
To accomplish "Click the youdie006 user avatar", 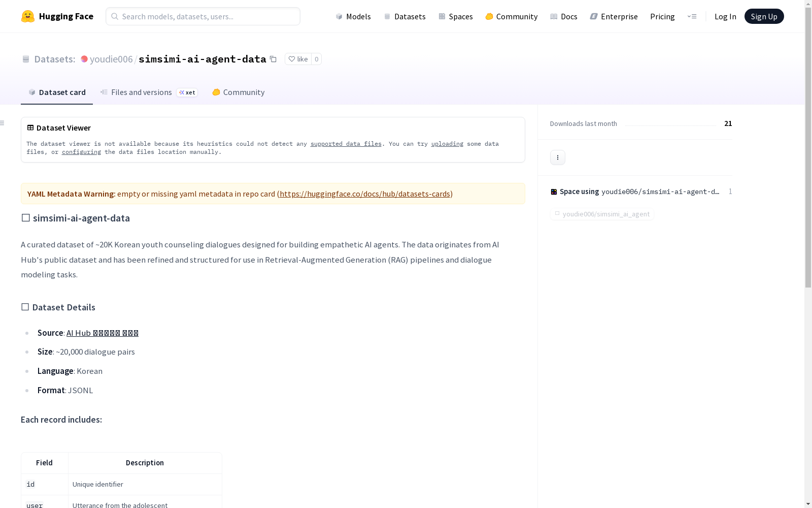I will pos(84,59).
